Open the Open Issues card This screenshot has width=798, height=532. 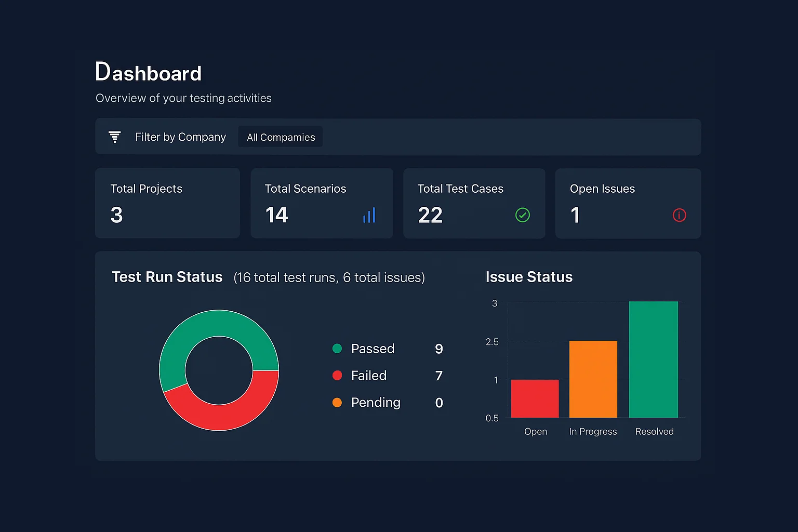[628, 203]
